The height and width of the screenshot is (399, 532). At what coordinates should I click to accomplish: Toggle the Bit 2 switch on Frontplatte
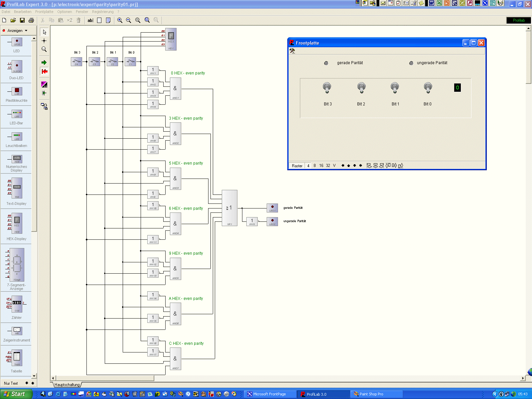[361, 88]
